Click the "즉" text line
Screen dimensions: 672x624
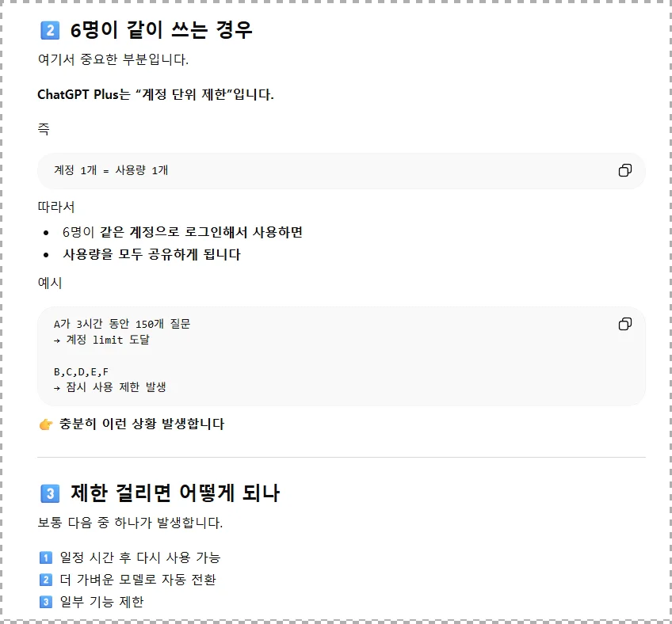point(44,129)
